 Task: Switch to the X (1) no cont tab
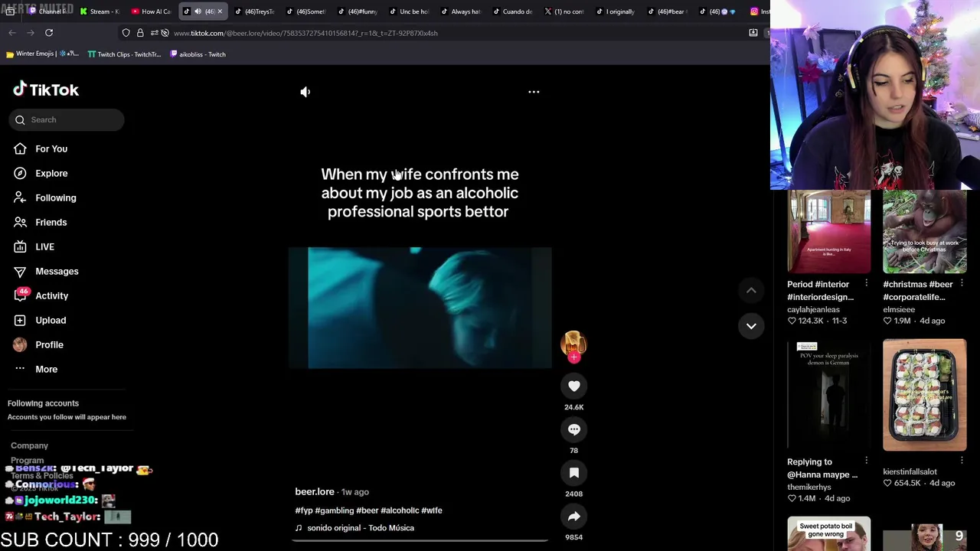coord(563,11)
